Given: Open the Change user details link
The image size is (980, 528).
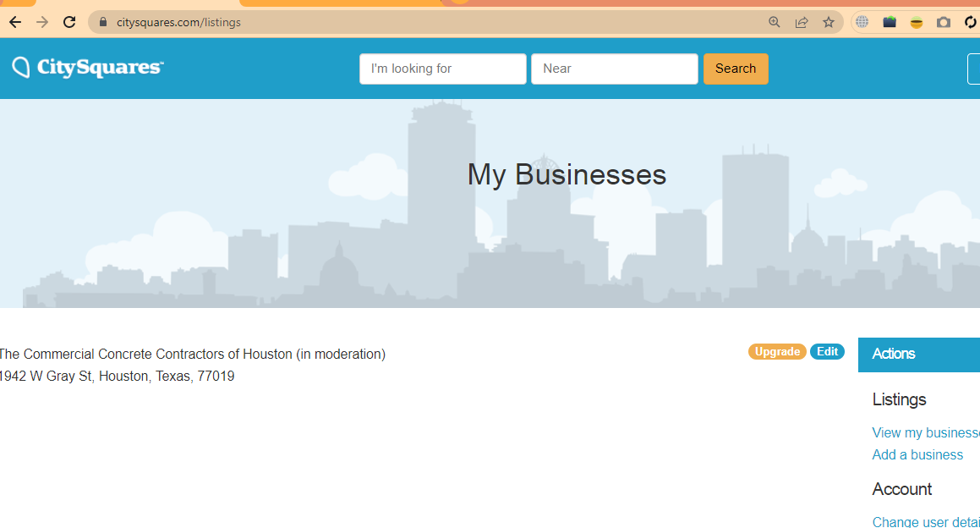Looking at the screenshot, I should tap(926, 522).
